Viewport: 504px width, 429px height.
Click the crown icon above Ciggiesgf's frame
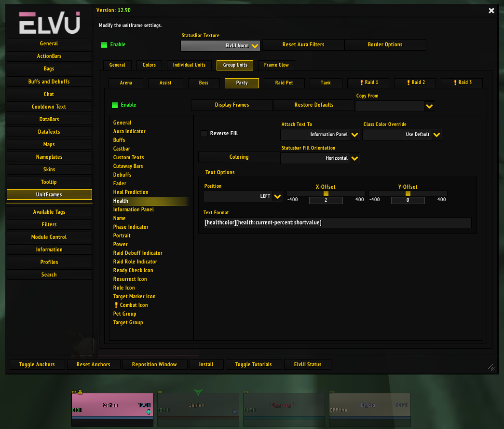[246, 392]
